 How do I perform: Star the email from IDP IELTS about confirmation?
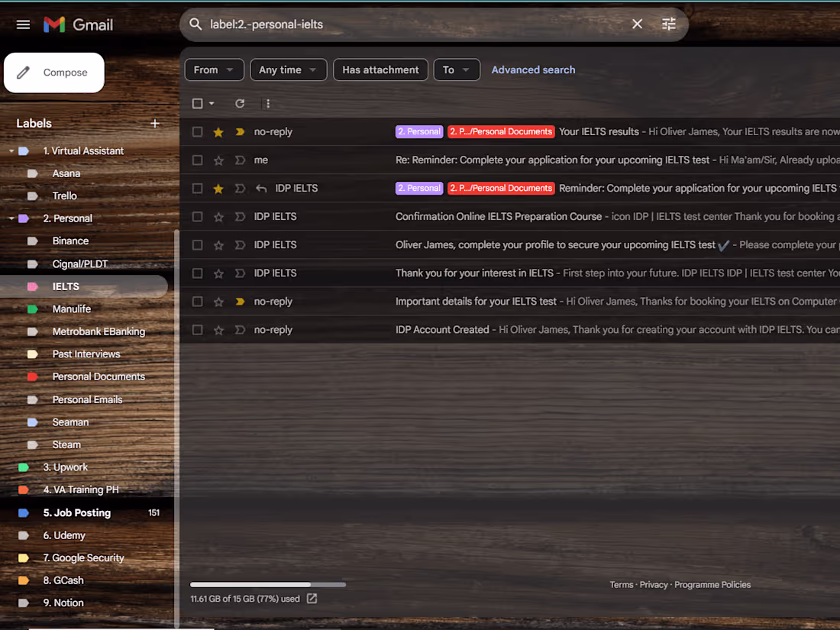pos(218,216)
